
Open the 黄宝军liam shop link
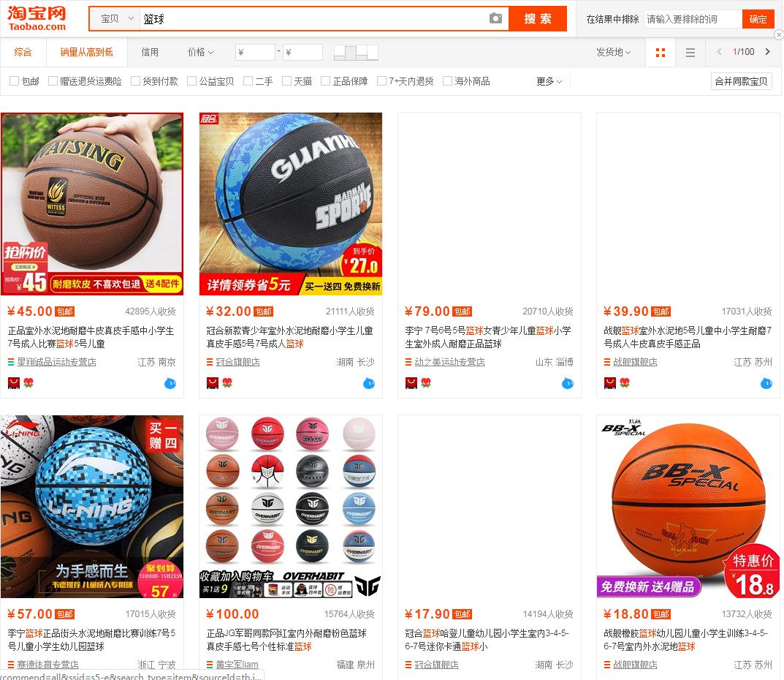(x=237, y=665)
